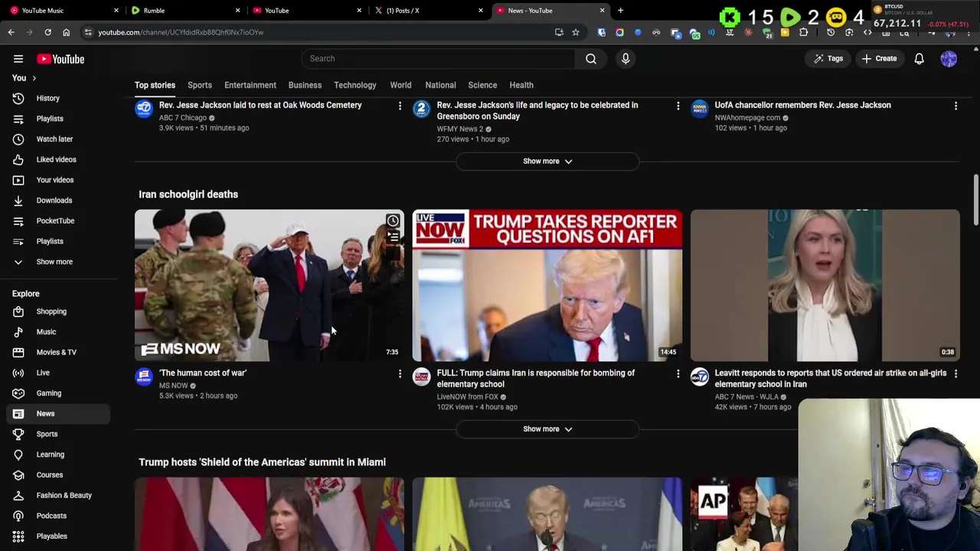
Task: Expand the 'You' sidebar section
Action: [24, 78]
